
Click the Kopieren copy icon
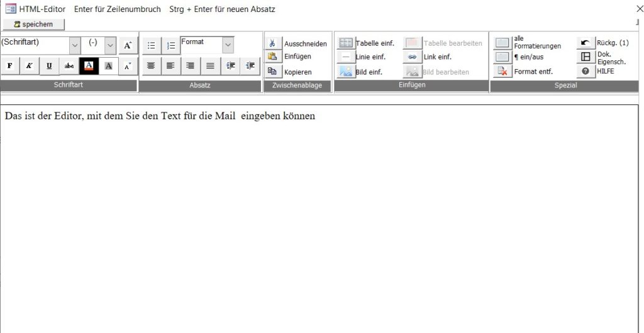tap(273, 72)
